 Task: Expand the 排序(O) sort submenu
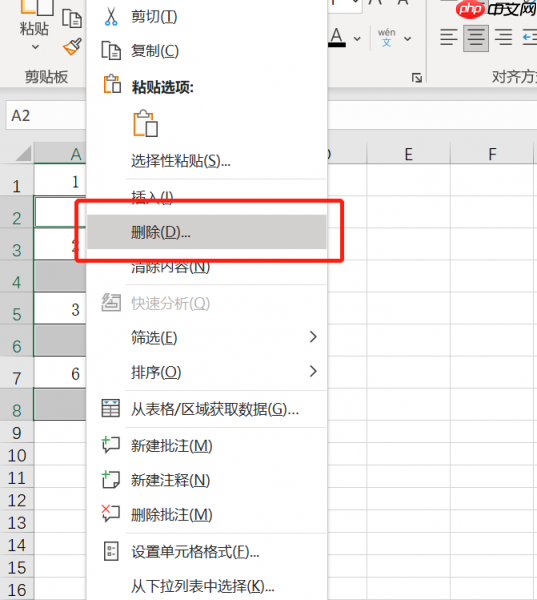tap(207, 372)
